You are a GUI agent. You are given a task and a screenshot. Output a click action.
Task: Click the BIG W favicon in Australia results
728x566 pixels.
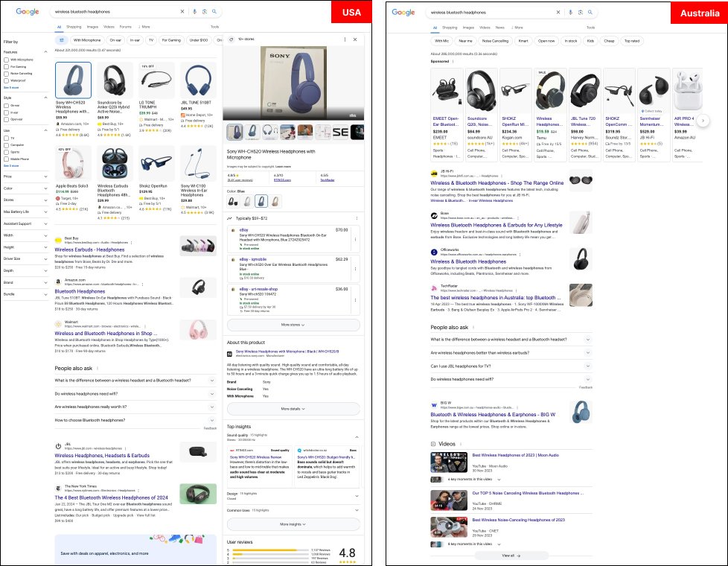[x=434, y=404]
